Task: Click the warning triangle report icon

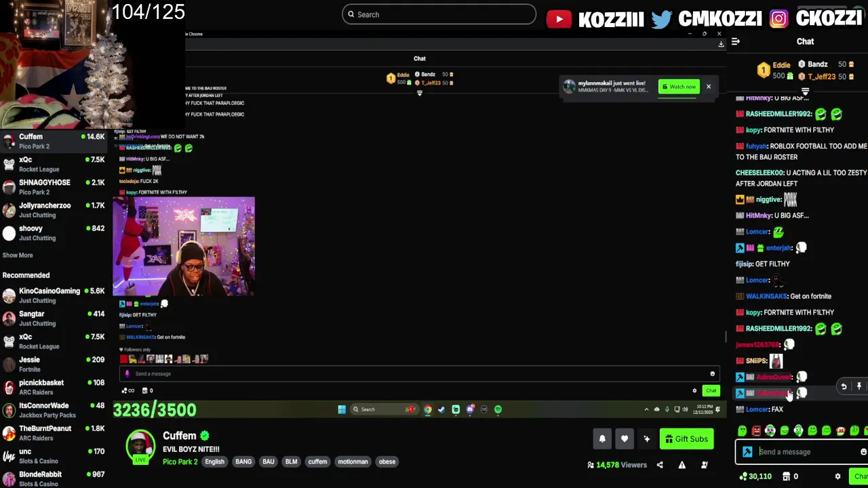Action: point(682,465)
